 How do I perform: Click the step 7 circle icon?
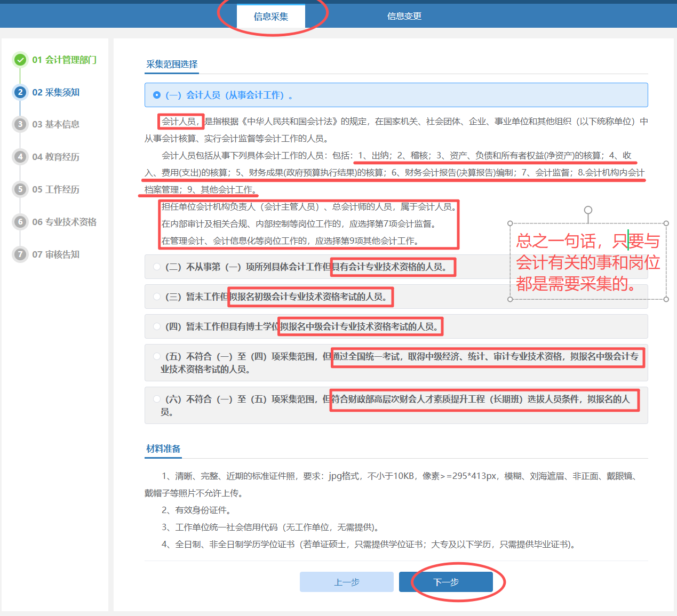[x=20, y=254]
